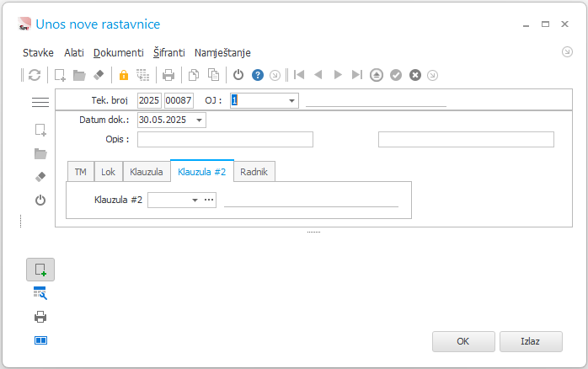The height and width of the screenshot is (369, 588).
Task: Click the power icon in top toolbar
Action: pyautogui.click(x=238, y=75)
